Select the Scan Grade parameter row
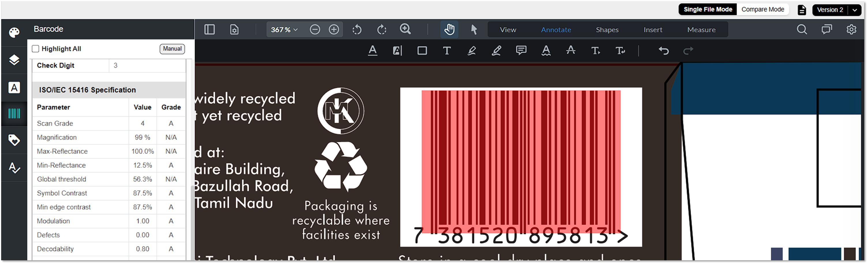The height and width of the screenshot is (264, 868). tap(109, 124)
